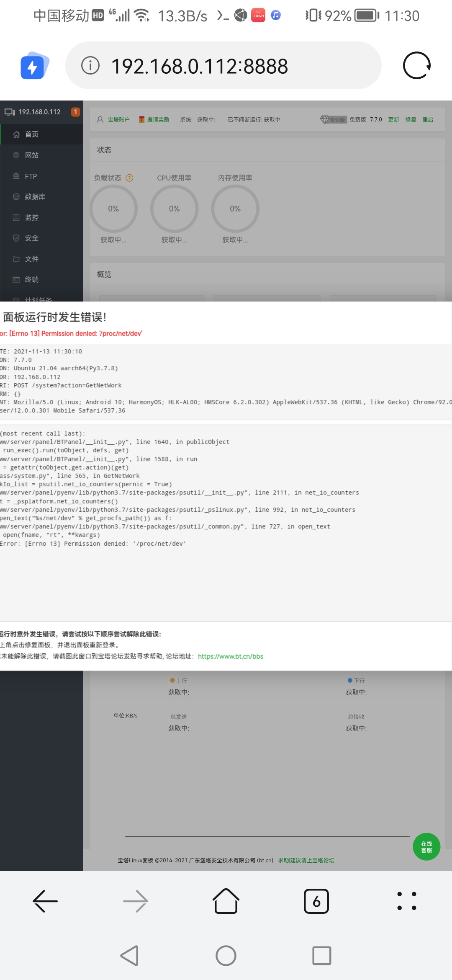Click the 更新 link
This screenshot has height=980, width=452.
point(393,120)
